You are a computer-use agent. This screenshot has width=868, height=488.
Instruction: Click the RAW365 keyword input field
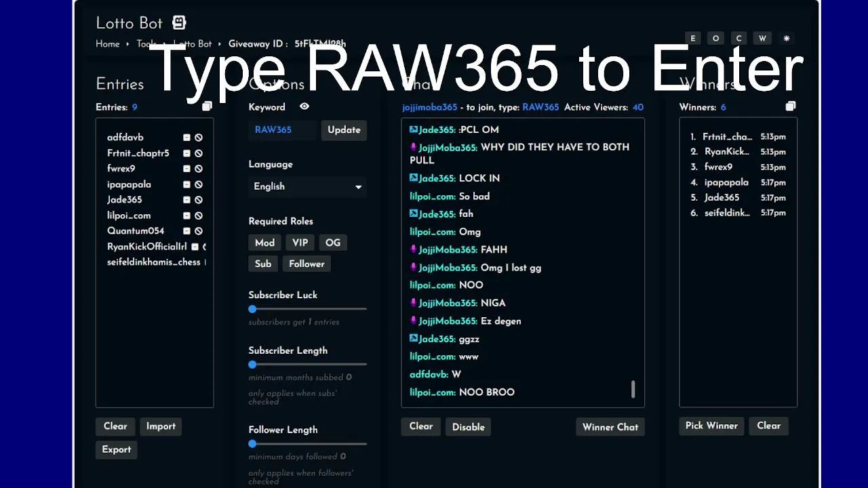pyautogui.click(x=283, y=130)
